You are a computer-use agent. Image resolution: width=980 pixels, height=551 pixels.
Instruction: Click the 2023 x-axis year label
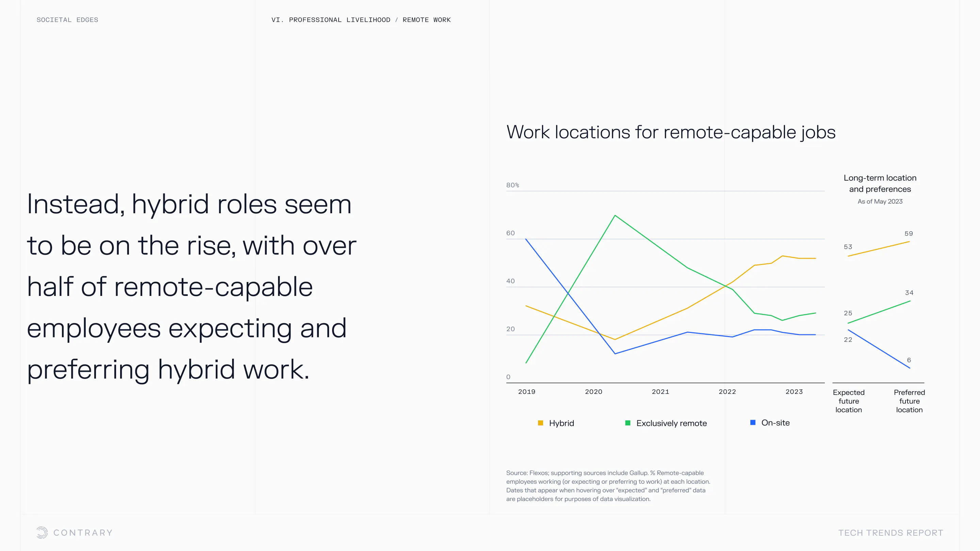794,392
